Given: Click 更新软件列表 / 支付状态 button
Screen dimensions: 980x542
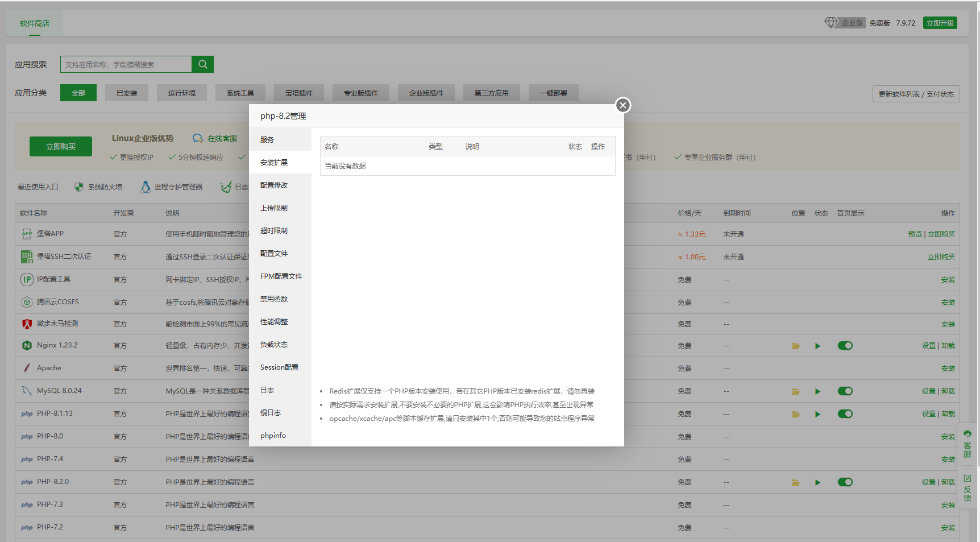Looking at the screenshot, I should coord(916,94).
